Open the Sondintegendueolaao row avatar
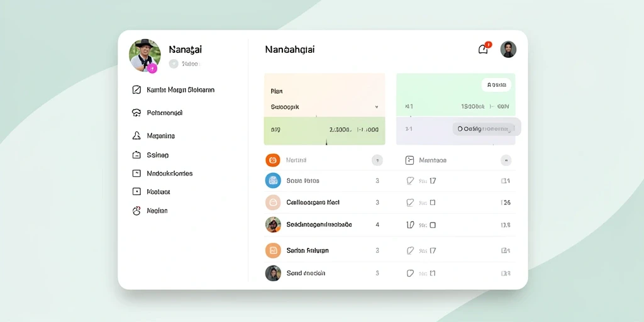Viewport: 644px width, 322px height. pos(273,225)
